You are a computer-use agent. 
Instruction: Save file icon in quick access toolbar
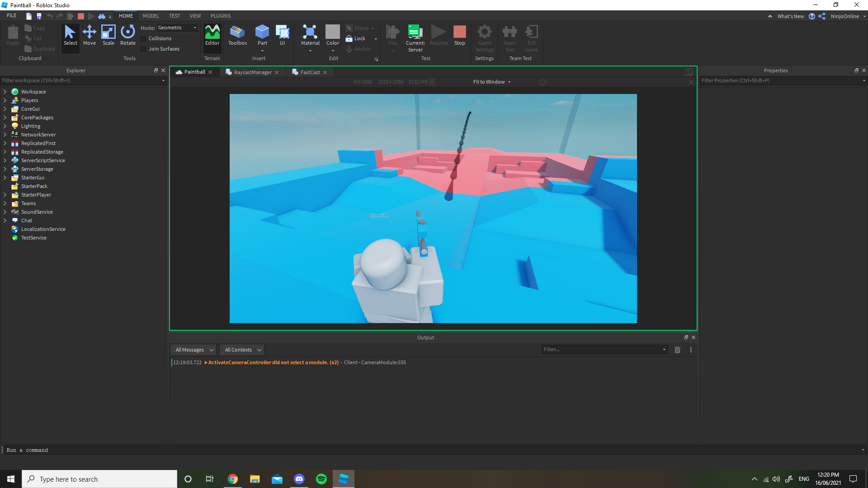pos(39,16)
